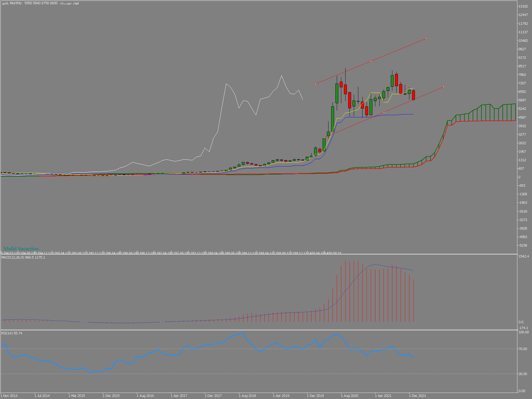Image resolution: width=532 pixels, height=399 pixels.
Task: Click the -1963 price axis label
Action: point(523,203)
